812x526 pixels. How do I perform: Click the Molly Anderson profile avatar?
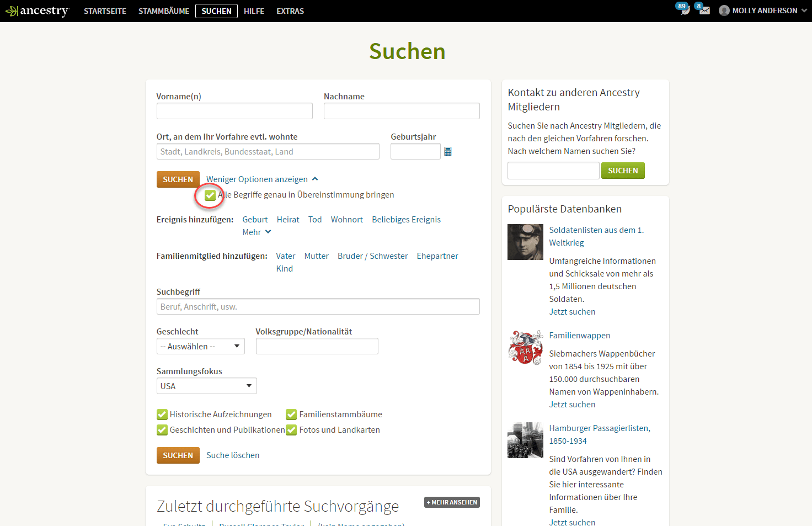pos(724,10)
